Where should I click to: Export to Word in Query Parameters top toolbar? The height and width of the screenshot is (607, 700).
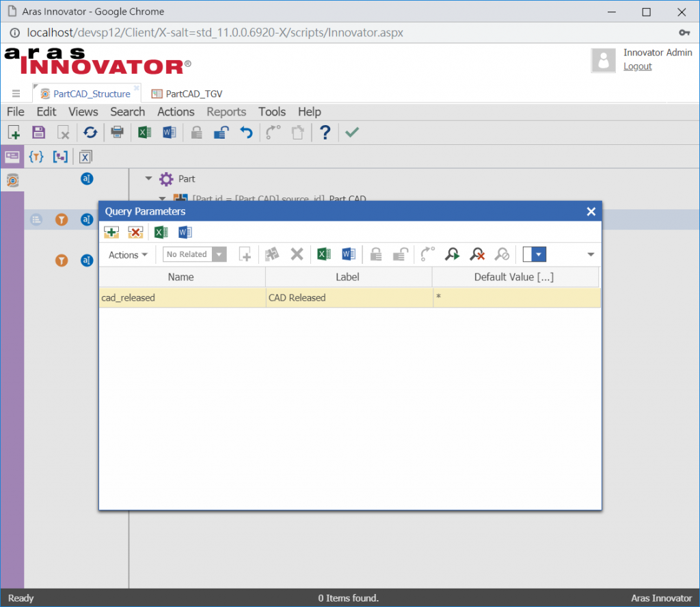tap(185, 232)
